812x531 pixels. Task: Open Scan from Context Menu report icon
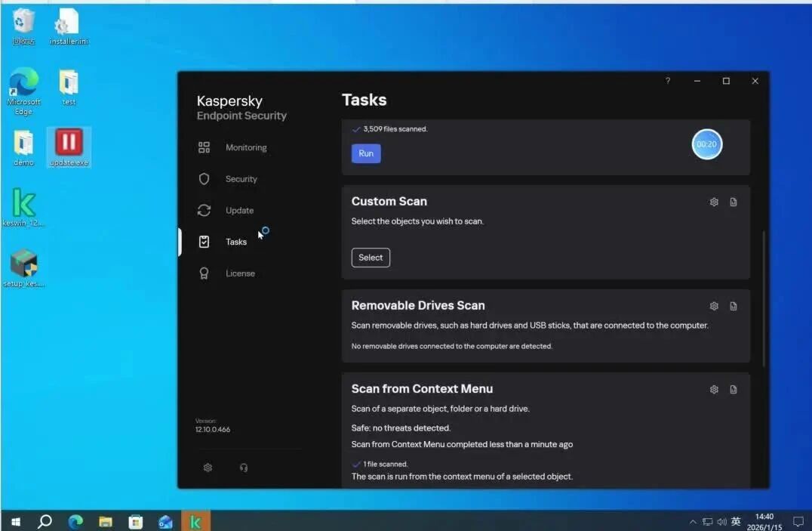pos(734,390)
